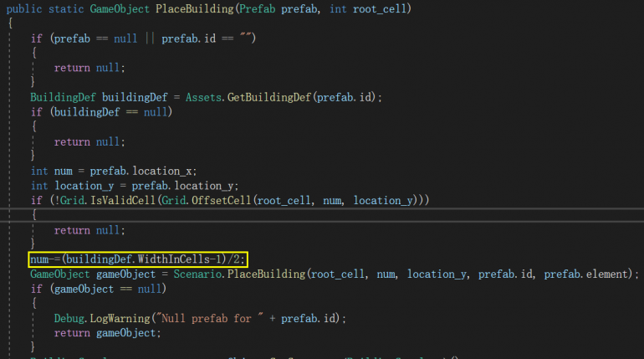The height and width of the screenshot is (359, 644).
Task: Click Grid.IsValidCell method call
Action: coord(108,201)
